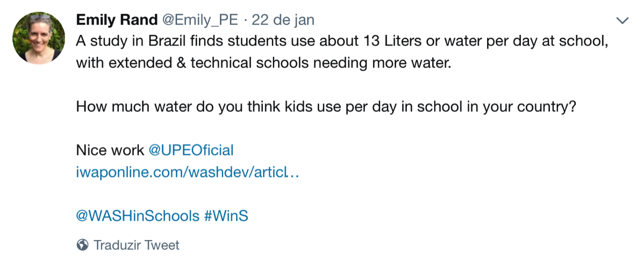Click the Emily Rand display name
This screenshot has height=262, width=644.
coord(116,20)
